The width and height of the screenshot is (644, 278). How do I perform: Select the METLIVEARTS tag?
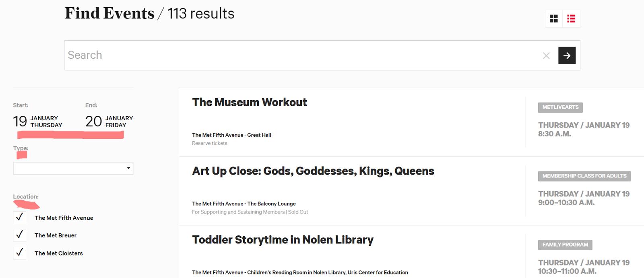coord(560,107)
